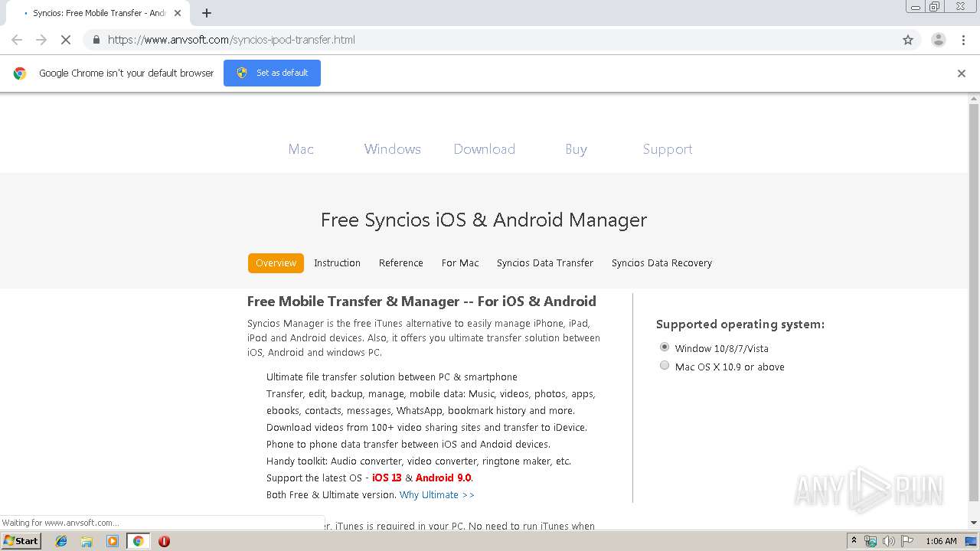Stop page loading with X button
980x551 pixels.
pyautogui.click(x=66, y=40)
